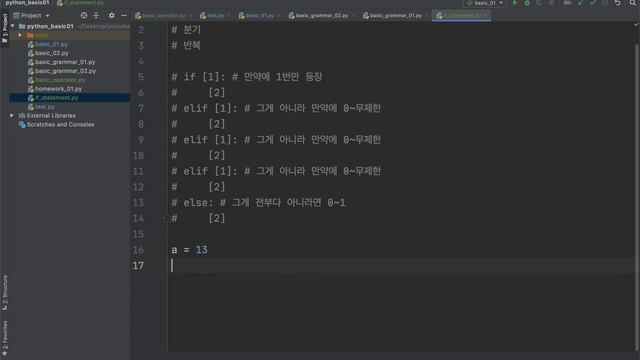
Task: Open Project panel settings gear
Action: click(111, 16)
